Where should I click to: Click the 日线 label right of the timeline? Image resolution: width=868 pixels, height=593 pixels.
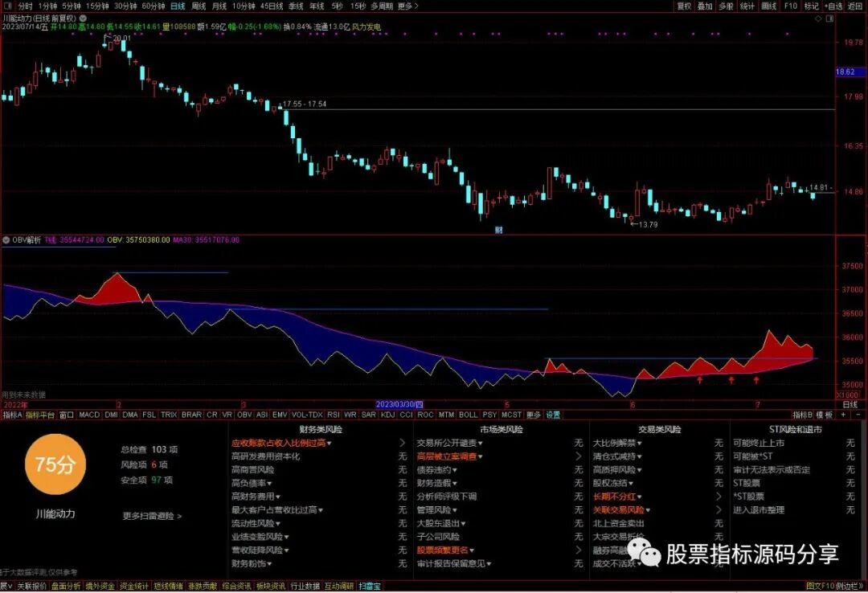click(x=850, y=405)
